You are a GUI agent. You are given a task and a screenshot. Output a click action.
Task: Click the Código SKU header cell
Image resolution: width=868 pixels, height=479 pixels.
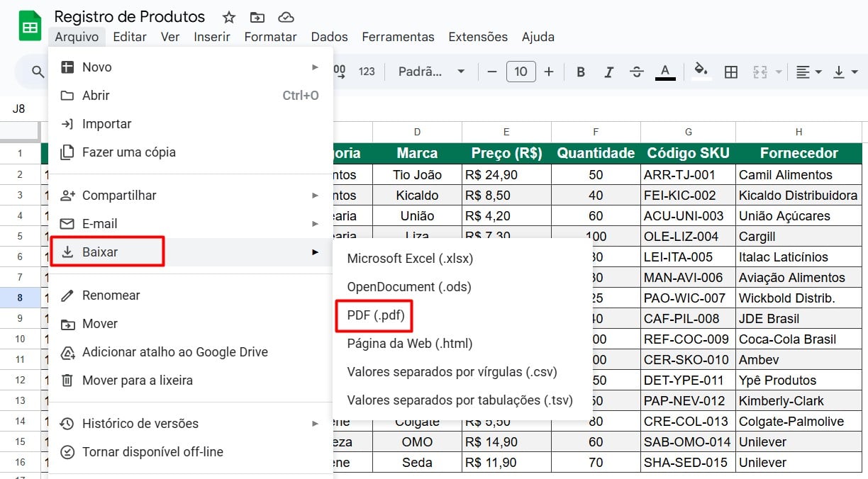tap(689, 153)
